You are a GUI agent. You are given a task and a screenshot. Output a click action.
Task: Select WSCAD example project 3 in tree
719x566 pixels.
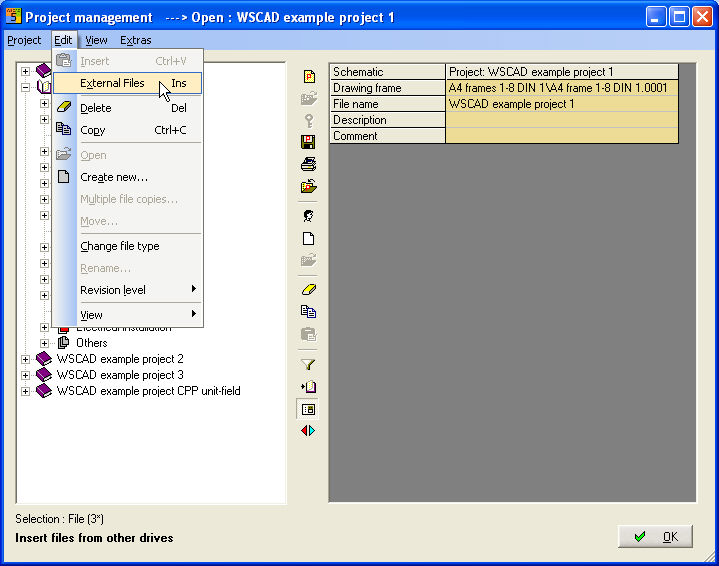click(120, 375)
